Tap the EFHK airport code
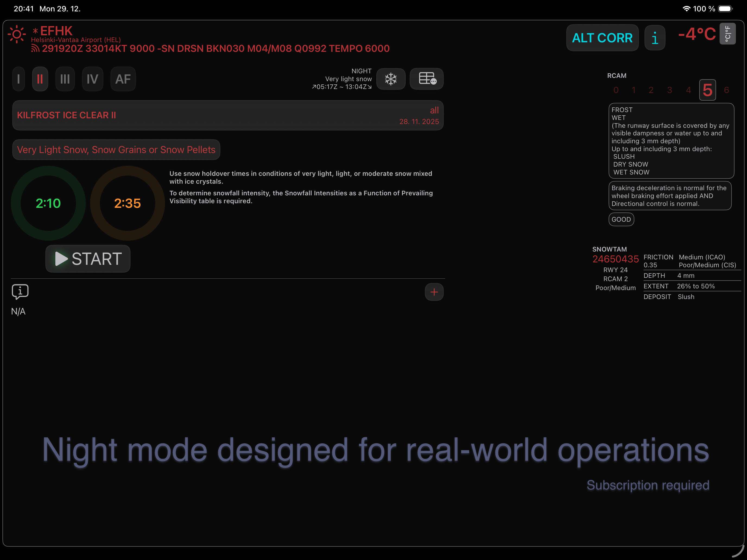 (56, 31)
